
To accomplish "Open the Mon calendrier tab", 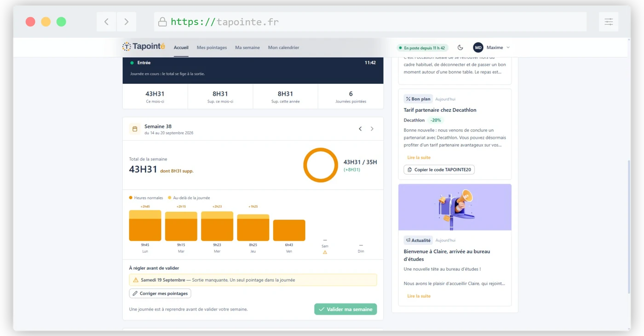I will tap(283, 47).
